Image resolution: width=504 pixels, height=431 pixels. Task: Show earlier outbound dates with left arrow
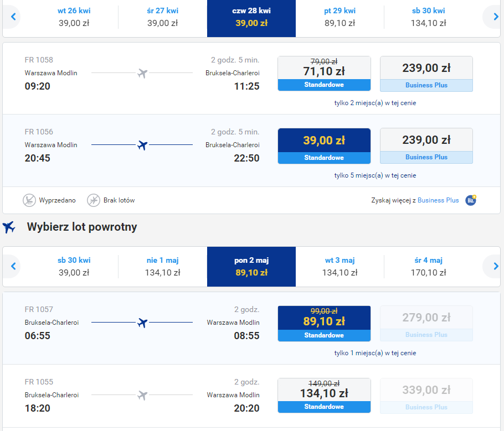coord(13,17)
